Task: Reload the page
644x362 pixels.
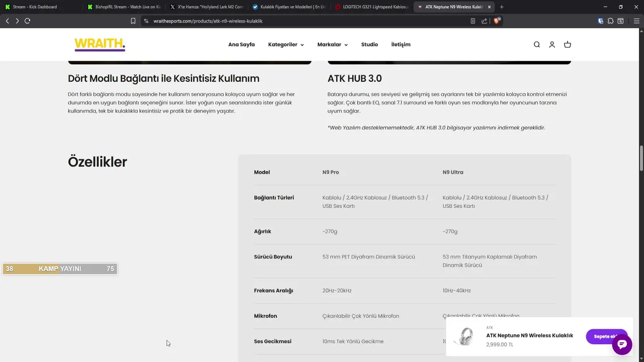Action: click(27, 21)
